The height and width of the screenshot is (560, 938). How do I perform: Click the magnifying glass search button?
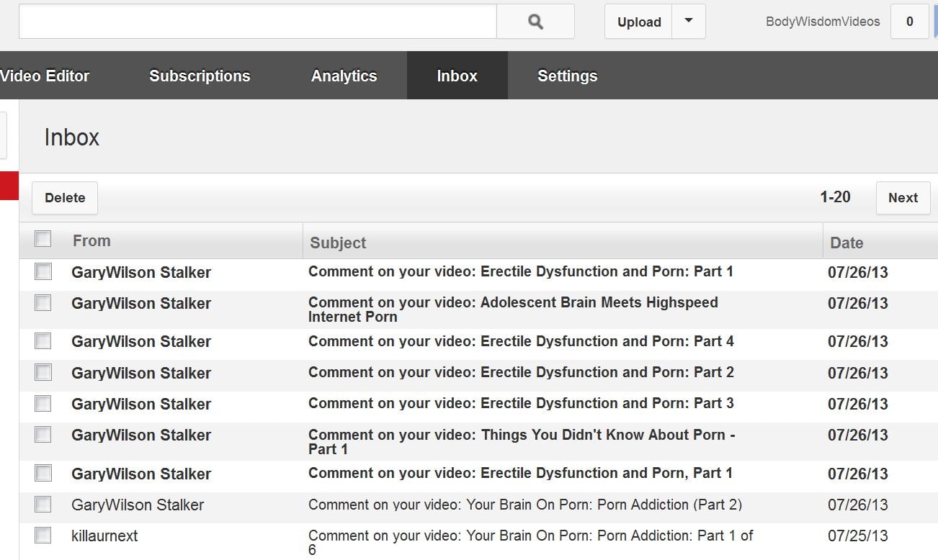point(535,22)
